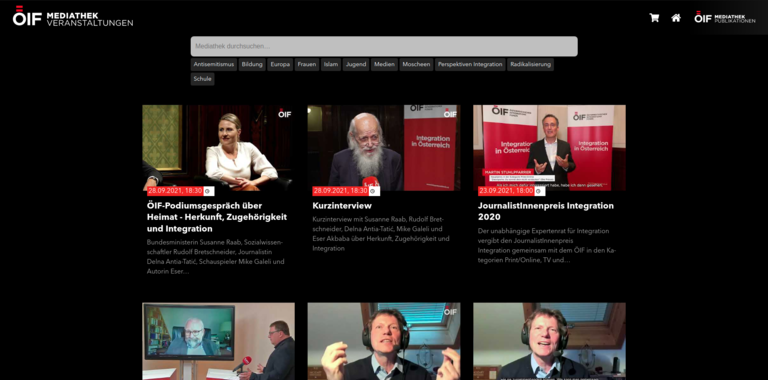Screen dimensions: 768x380
Task: Choose the Frauen tag filter
Action: (307, 65)
